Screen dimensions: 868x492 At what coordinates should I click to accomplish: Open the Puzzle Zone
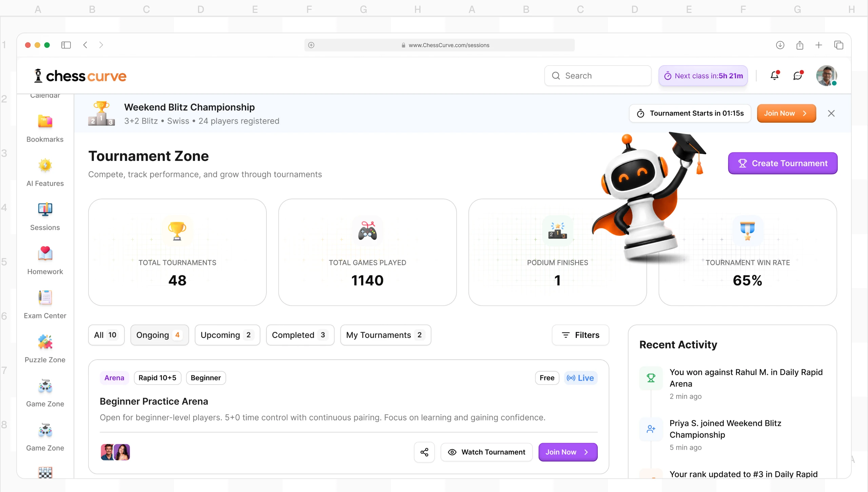(x=45, y=349)
